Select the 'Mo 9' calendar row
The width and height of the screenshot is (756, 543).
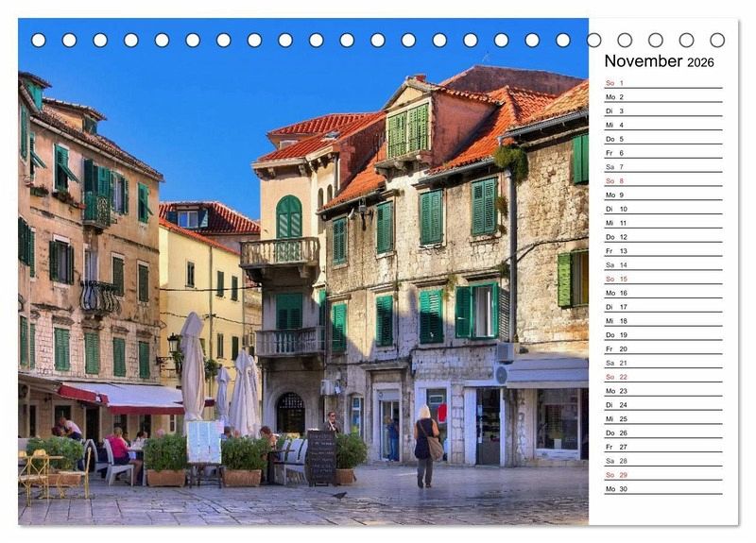point(663,195)
